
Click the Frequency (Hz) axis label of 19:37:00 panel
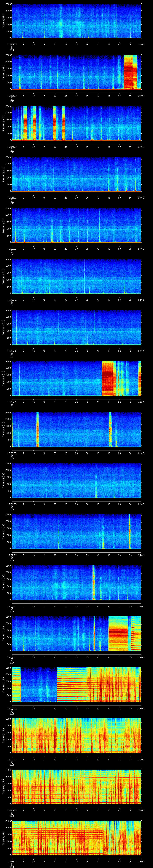(x=3, y=787)
